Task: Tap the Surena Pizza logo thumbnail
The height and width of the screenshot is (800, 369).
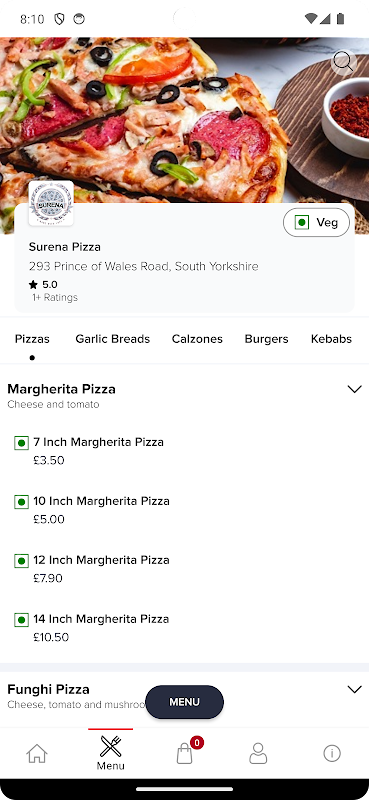Action: pyautogui.click(x=51, y=203)
